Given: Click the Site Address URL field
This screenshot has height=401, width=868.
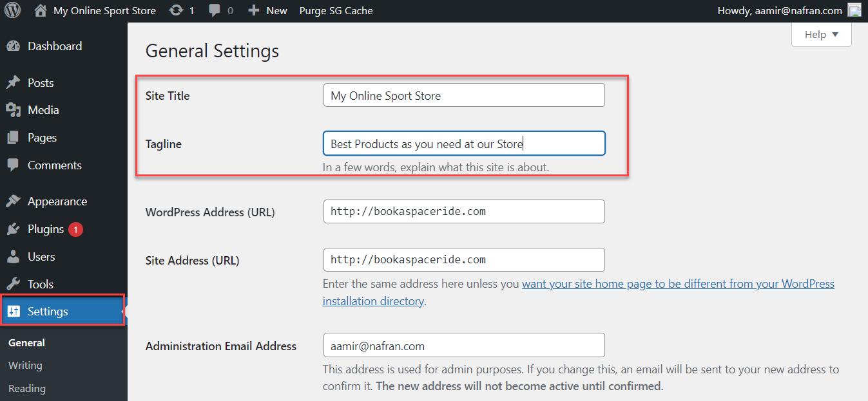Looking at the screenshot, I should [x=464, y=259].
